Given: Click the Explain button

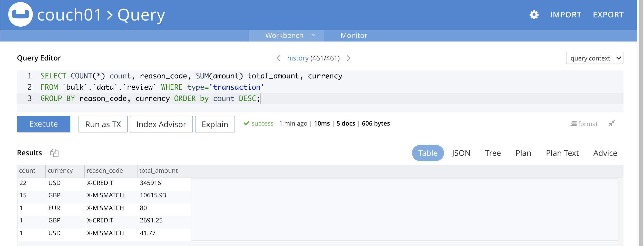Looking at the screenshot, I should (215, 124).
